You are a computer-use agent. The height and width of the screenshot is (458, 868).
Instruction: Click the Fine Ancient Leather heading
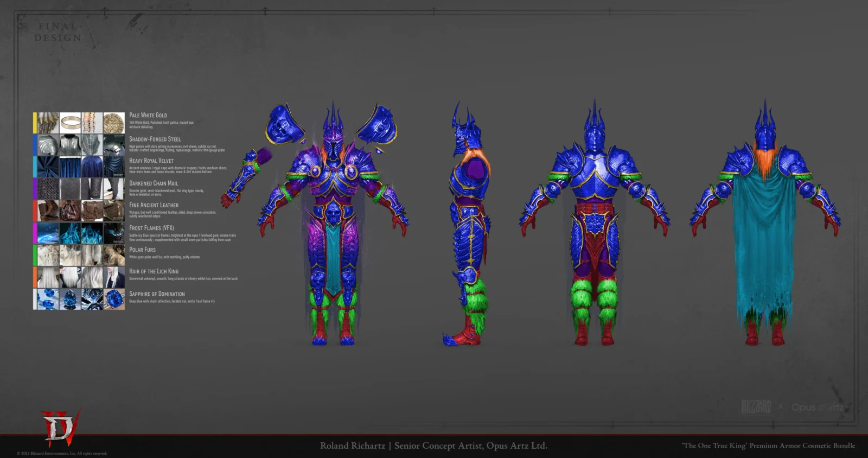(x=154, y=205)
